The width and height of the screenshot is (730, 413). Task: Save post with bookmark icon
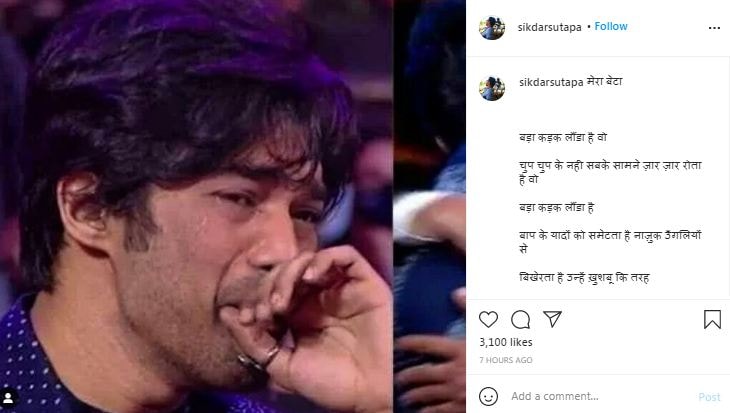click(712, 319)
